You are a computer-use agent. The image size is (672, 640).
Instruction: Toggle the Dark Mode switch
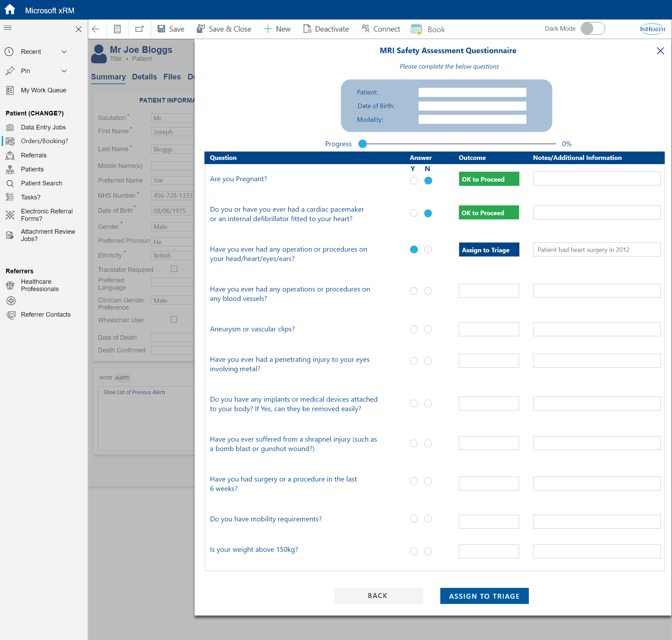point(593,29)
